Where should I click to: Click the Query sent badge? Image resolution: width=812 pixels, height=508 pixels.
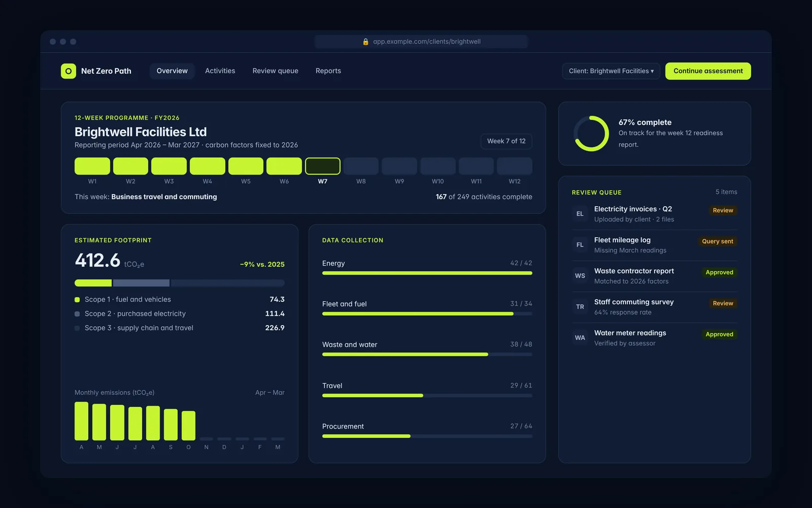(718, 241)
